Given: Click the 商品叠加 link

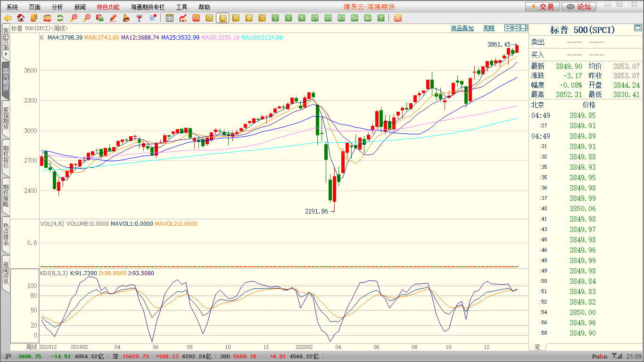Looking at the screenshot, I should (x=462, y=28).
